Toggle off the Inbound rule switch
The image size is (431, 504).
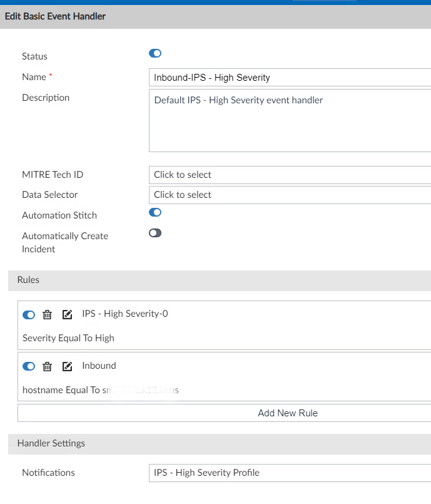tap(29, 366)
